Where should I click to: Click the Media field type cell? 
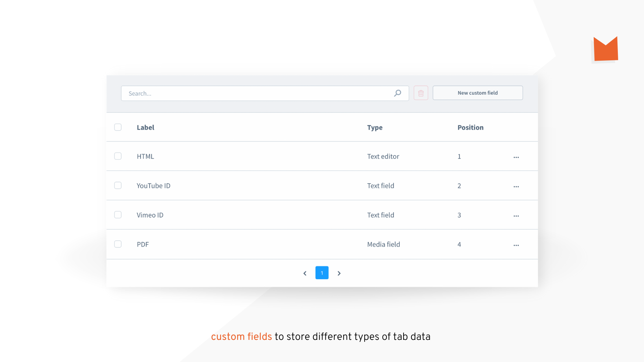[384, 244]
